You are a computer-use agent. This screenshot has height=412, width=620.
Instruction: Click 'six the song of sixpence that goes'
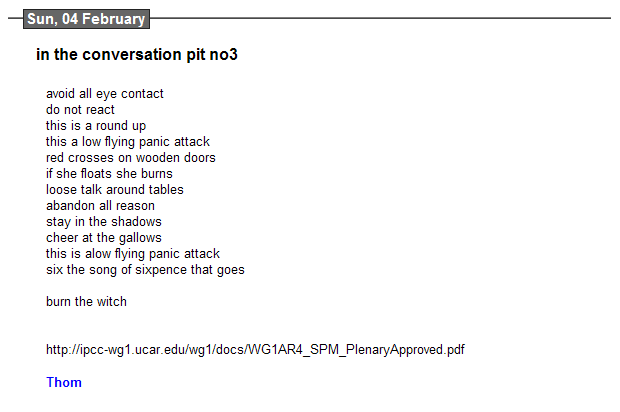pos(145,270)
